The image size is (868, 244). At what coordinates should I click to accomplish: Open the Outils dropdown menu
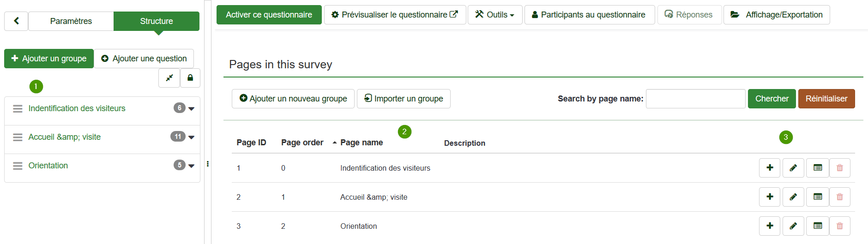[x=495, y=15]
